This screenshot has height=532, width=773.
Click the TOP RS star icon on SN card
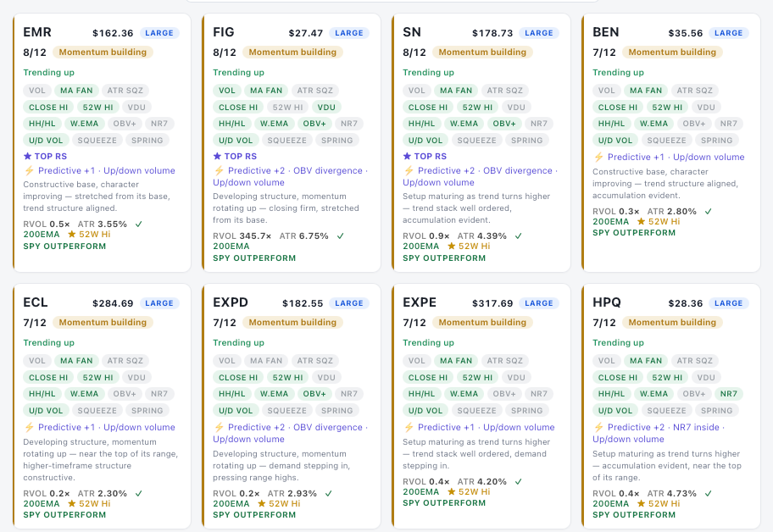click(407, 156)
